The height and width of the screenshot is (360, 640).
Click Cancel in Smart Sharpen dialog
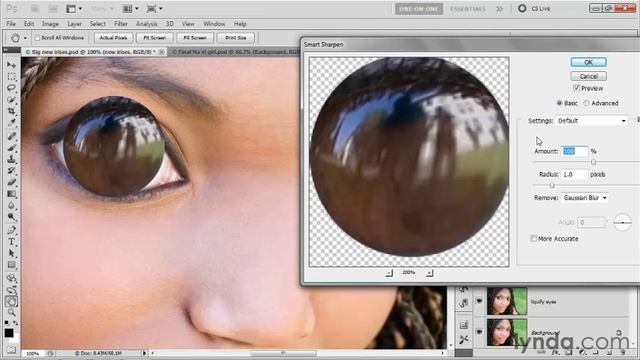[x=589, y=76]
